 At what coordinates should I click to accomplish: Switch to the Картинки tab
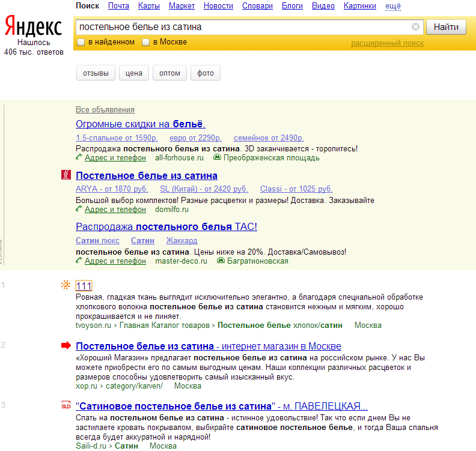pos(360,6)
